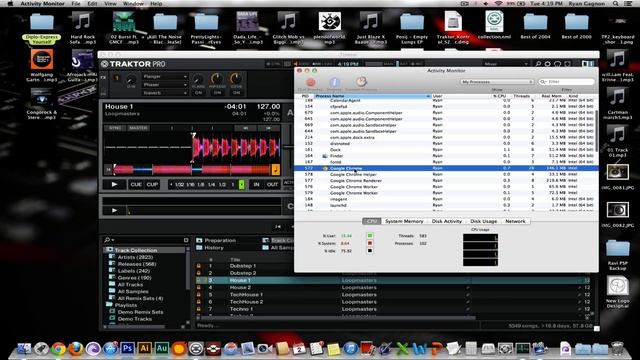The height and width of the screenshot is (360, 640).
Task: Click the Inspect info icon in Activity Monitor
Action: [334, 82]
